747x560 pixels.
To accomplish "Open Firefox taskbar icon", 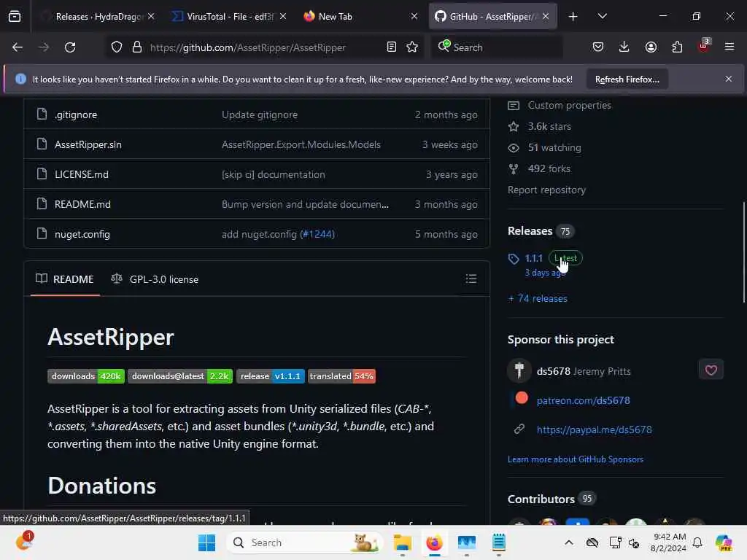I will pos(434,542).
